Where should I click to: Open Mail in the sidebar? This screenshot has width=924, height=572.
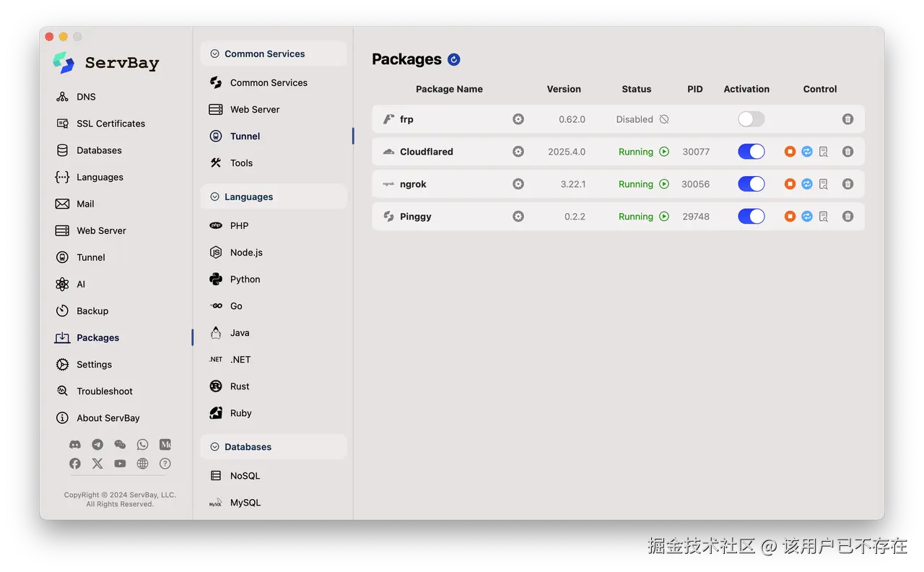(x=75, y=204)
